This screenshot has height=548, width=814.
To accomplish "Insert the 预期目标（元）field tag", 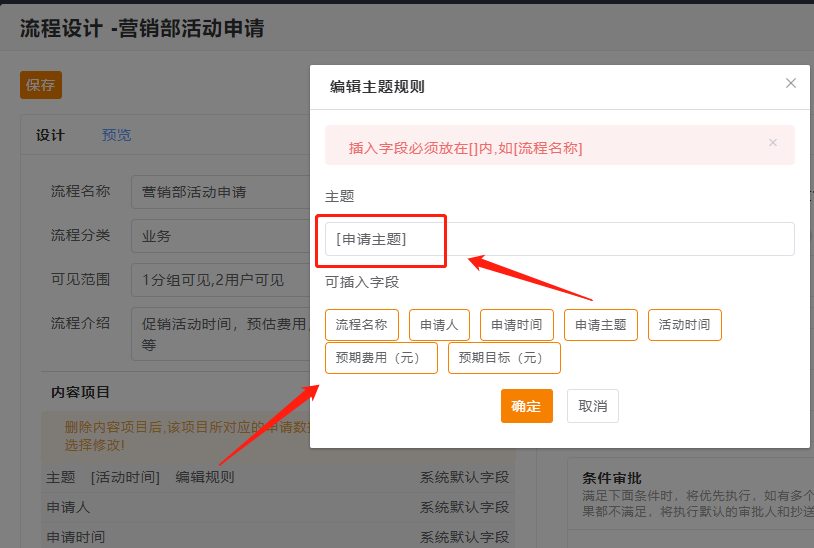I will point(504,358).
